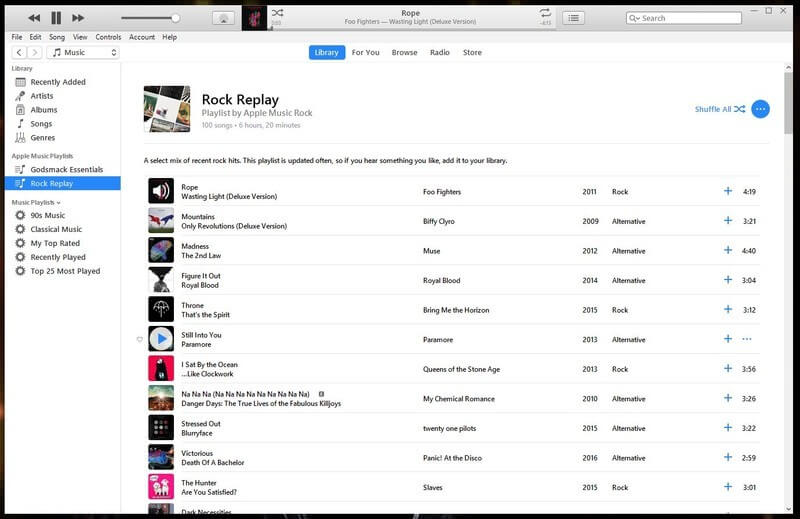Click the blue more options circle

(x=760, y=109)
